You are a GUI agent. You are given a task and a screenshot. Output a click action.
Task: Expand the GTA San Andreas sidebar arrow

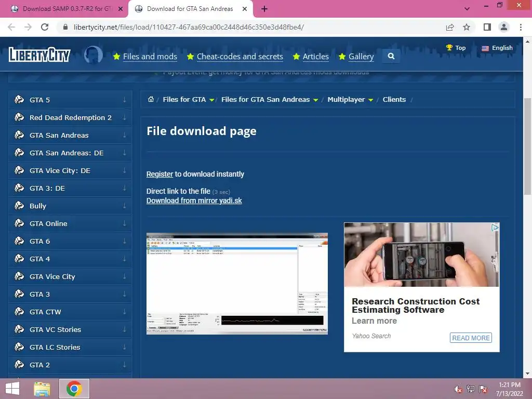tap(125, 135)
